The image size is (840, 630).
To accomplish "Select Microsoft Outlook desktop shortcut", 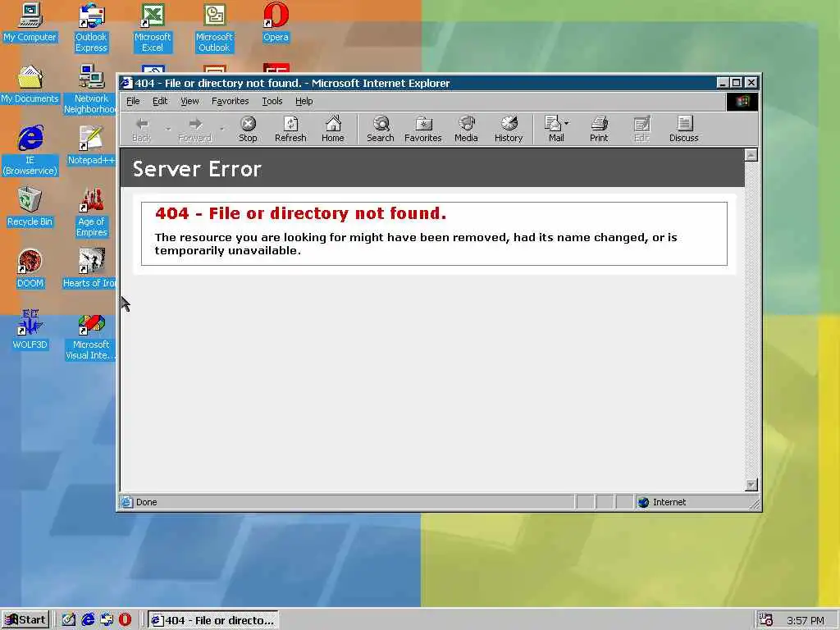I will click(214, 28).
